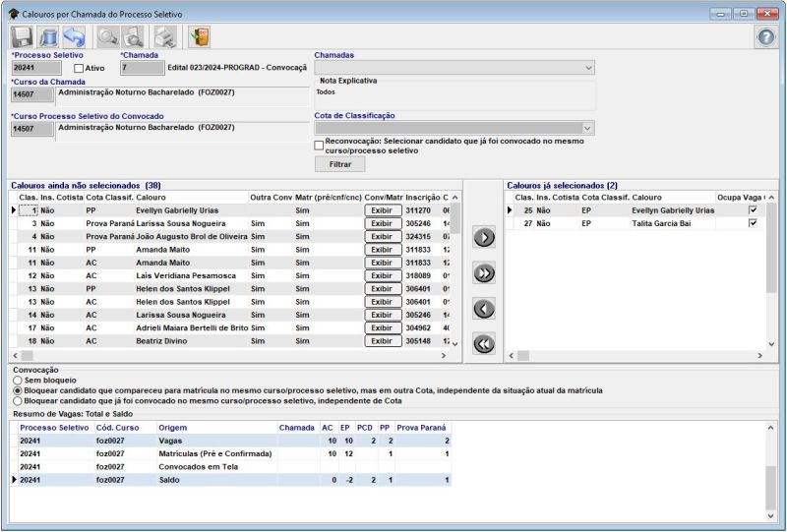
Task: Click horizontal scrollbar of unselected calouros list
Action: pos(226,354)
